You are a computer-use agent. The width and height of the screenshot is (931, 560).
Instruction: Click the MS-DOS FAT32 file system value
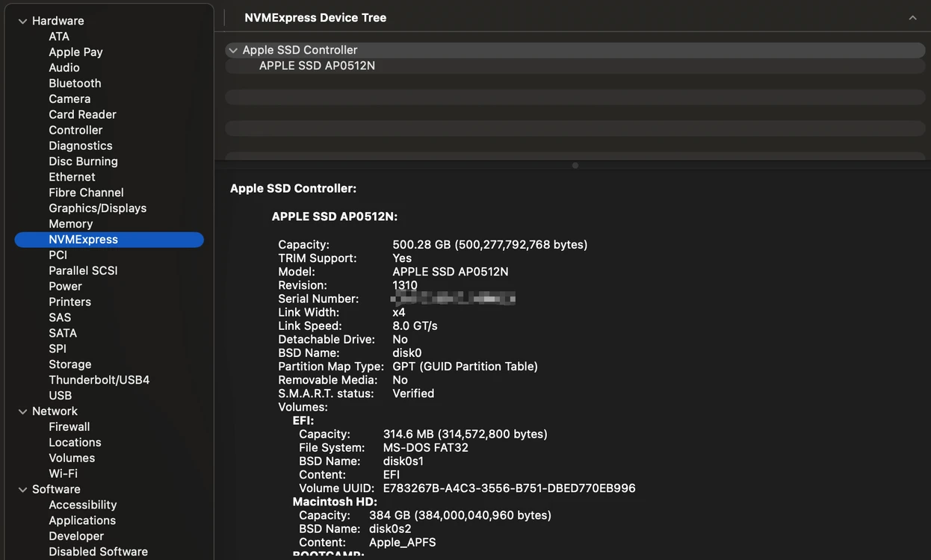426,448
